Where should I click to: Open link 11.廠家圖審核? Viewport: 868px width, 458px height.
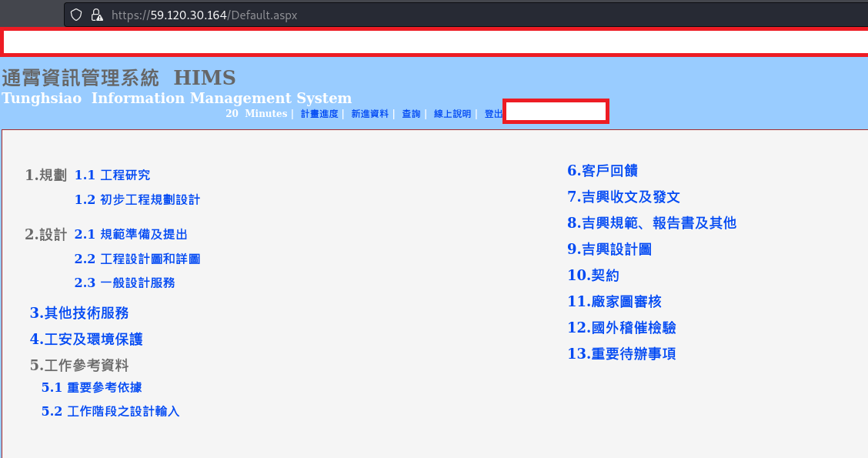pos(615,301)
